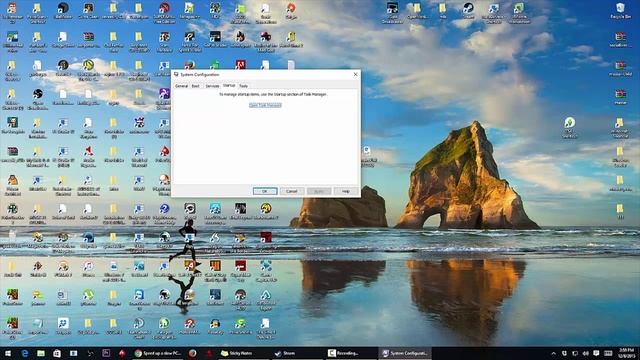Open the Windows Start menu
Image resolution: width=640 pixels, height=360 pixels.
tap(8, 353)
